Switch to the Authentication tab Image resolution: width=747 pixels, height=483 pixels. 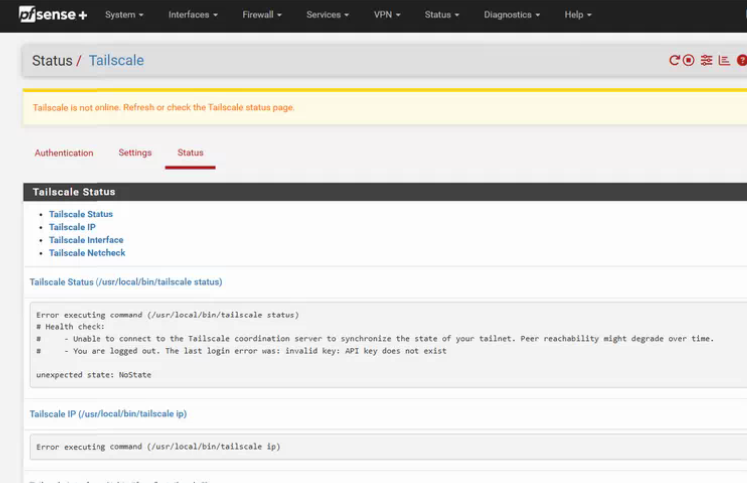pyautogui.click(x=64, y=153)
